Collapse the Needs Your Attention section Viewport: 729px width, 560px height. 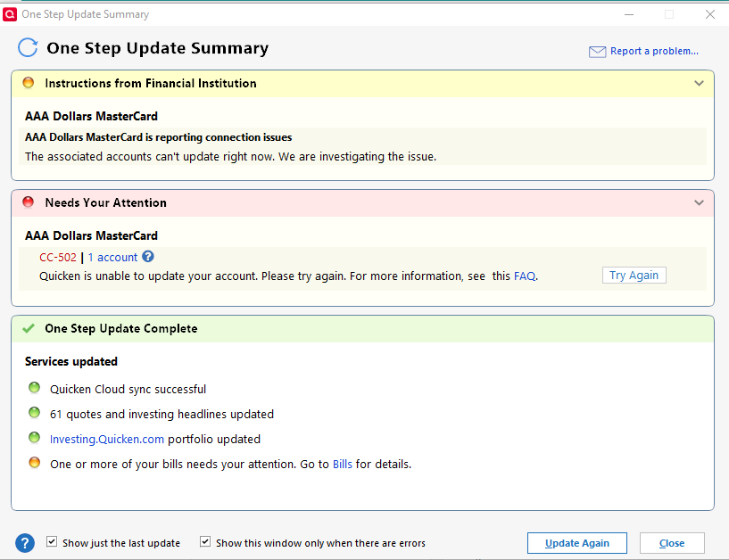click(699, 202)
